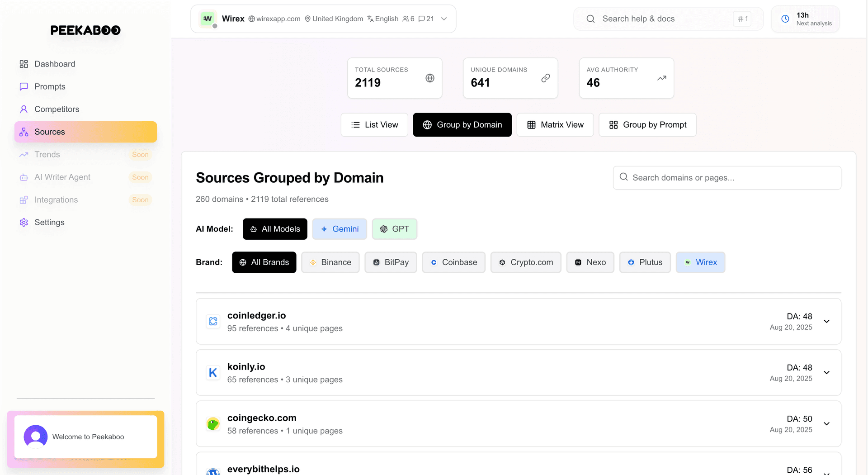Click the Trends sidebar entry
The image size is (868, 475).
point(85,154)
